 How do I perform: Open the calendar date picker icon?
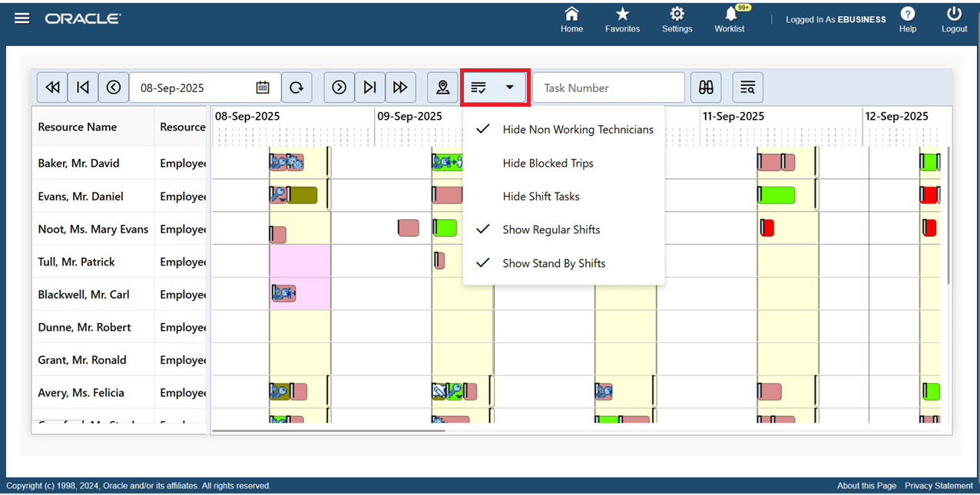point(263,87)
